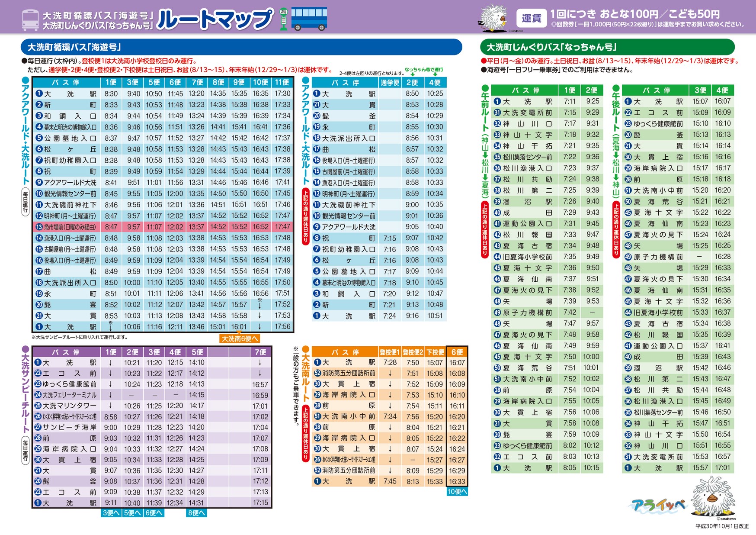
Task: Click the 17:01 last time in 午後ルート table
Action: click(722, 468)
